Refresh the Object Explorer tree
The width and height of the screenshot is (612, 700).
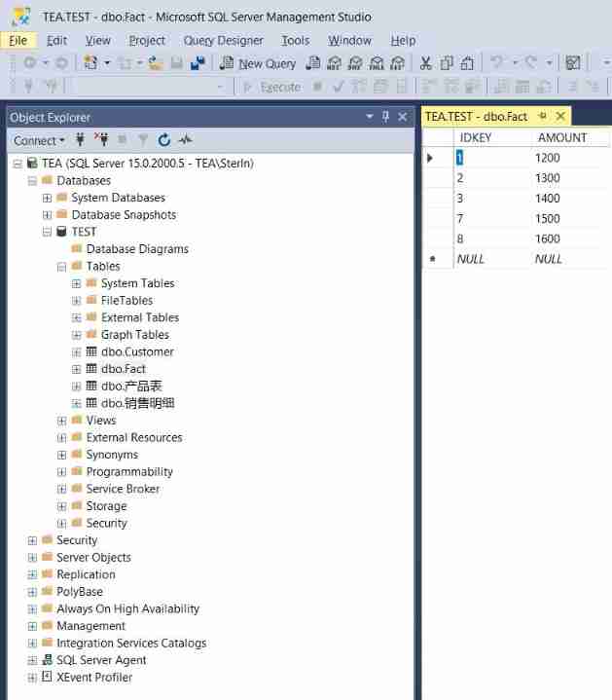[164, 140]
